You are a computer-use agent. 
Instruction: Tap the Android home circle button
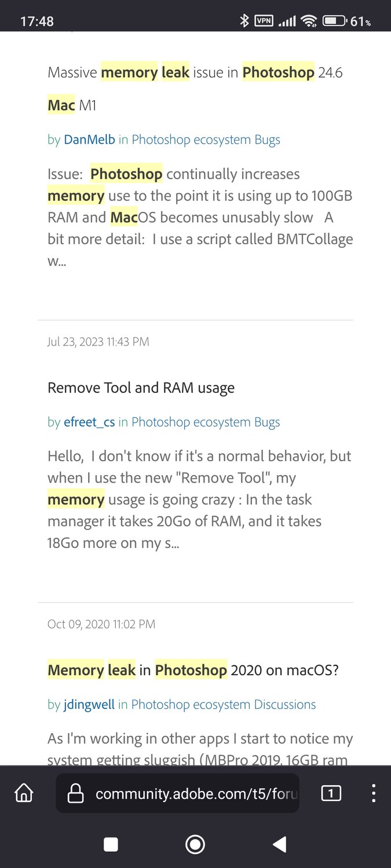point(195,845)
